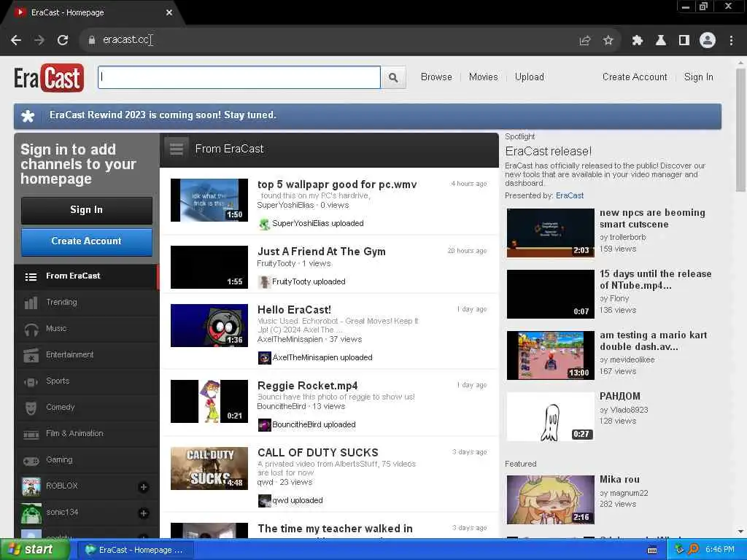Open the browser extensions puzzle icon
747x560 pixels.
637,41
